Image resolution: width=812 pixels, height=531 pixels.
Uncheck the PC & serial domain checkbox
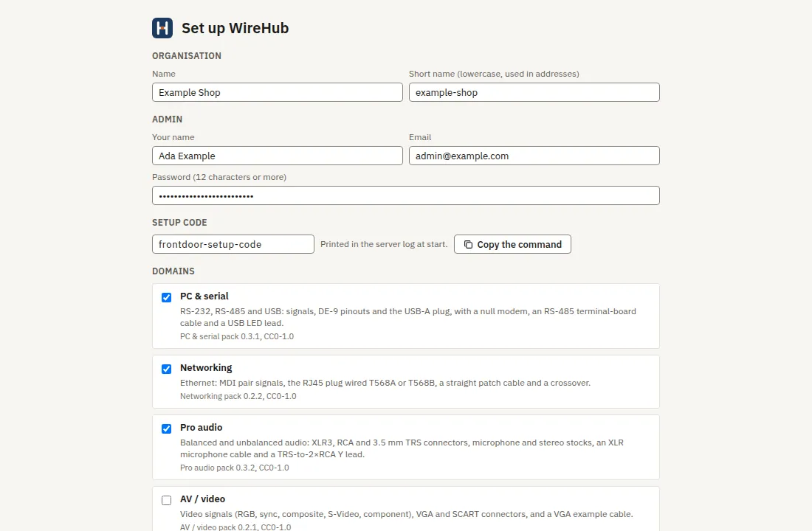(166, 298)
